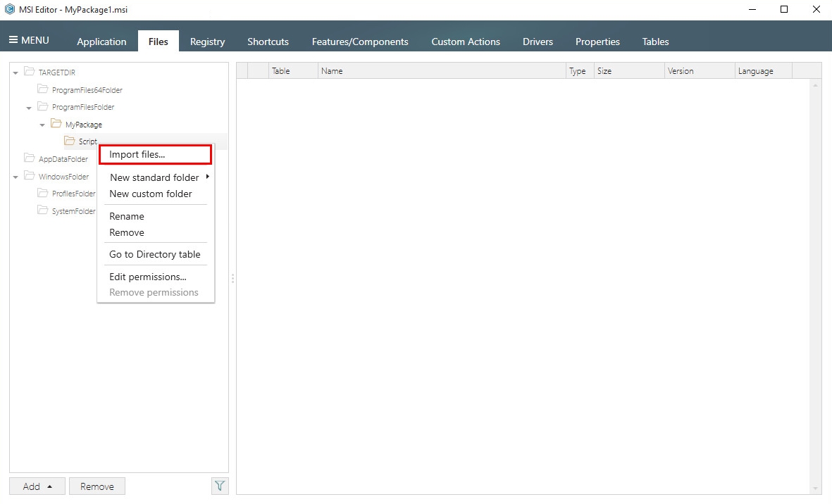This screenshot has height=504, width=832.
Task: Click the Remove button at the bottom
Action: click(x=97, y=486)
